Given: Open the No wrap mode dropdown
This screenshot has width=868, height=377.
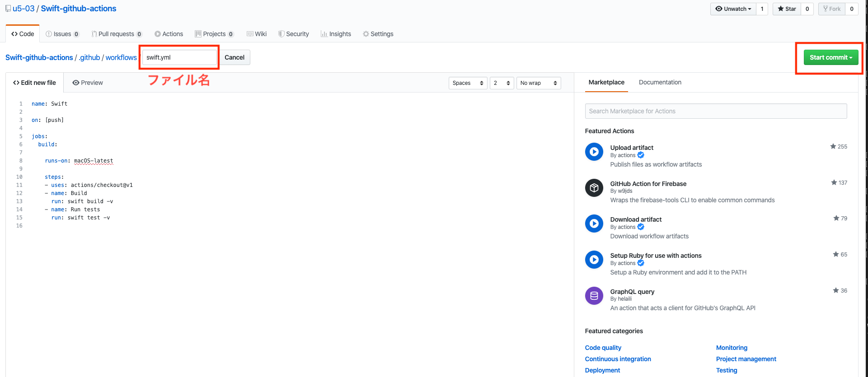Looking at the screenshot, I should point(539,83).
